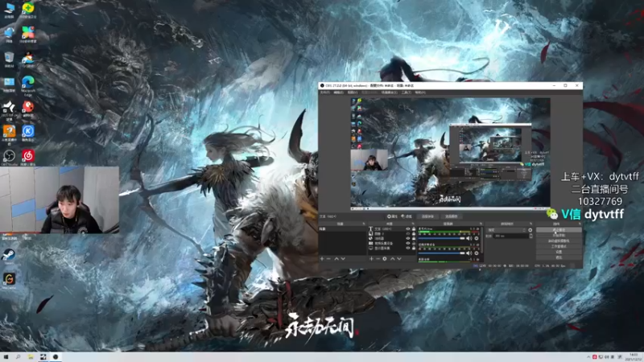This screenshot has height=362, width=644.
Task: Launch the WeGame desktop shortcut
Action: tap(9, 279)
